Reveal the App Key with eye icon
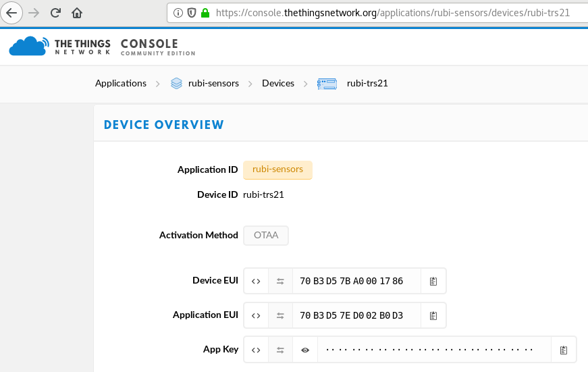Screen dimensions: 588x372 305,350
